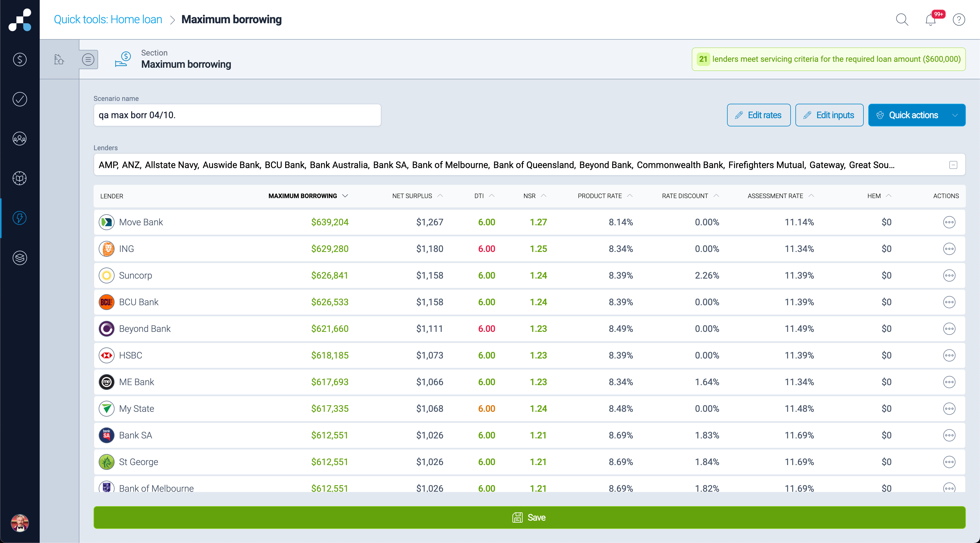Sort by Maximum Borrowing column
This screenshot has height=543, width=980.
click(308, 196)
